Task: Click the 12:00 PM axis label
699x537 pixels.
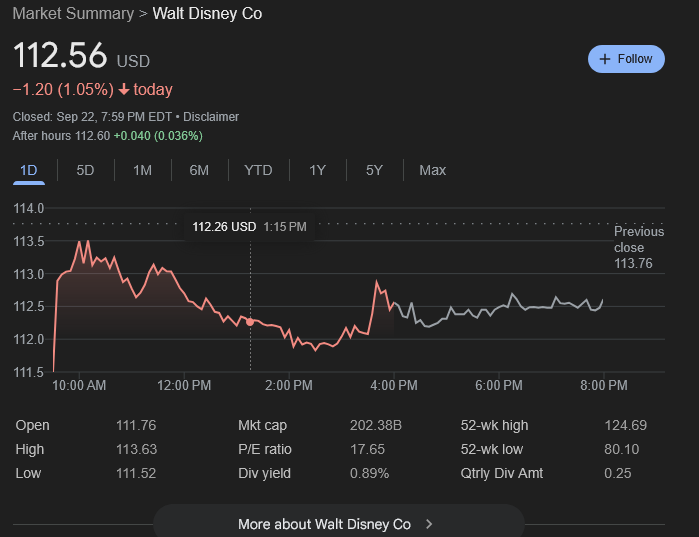Action: [x=184, y=385]
